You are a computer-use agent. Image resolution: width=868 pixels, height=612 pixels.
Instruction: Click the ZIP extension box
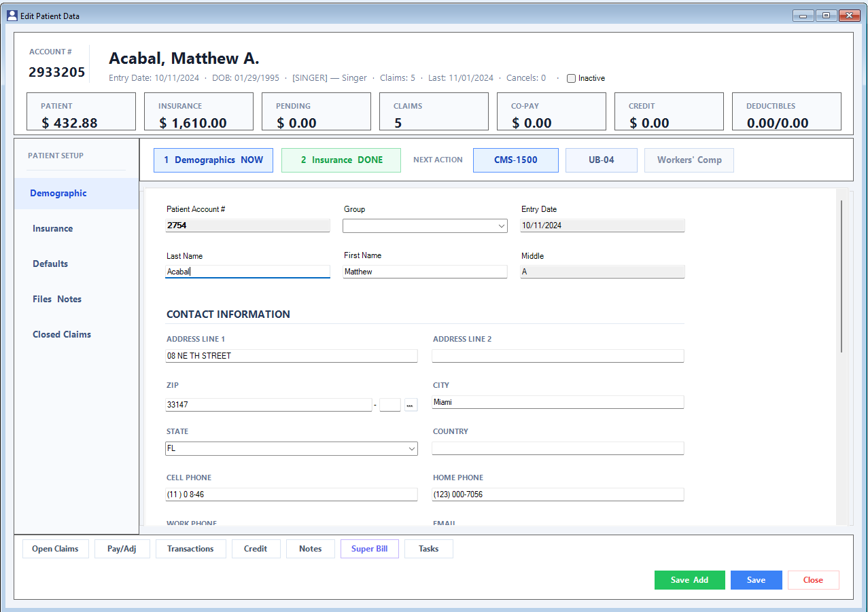(x=390, y=405)
